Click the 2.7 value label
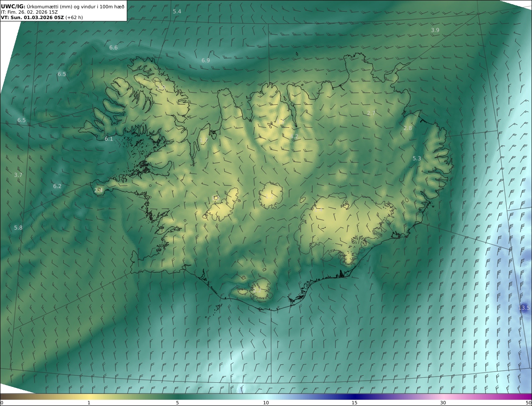 (371, 113)
